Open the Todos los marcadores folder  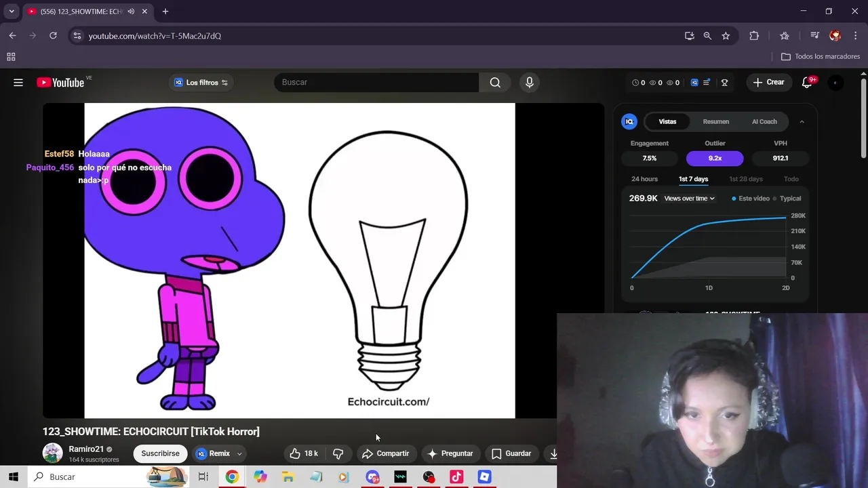pos(821,57)
